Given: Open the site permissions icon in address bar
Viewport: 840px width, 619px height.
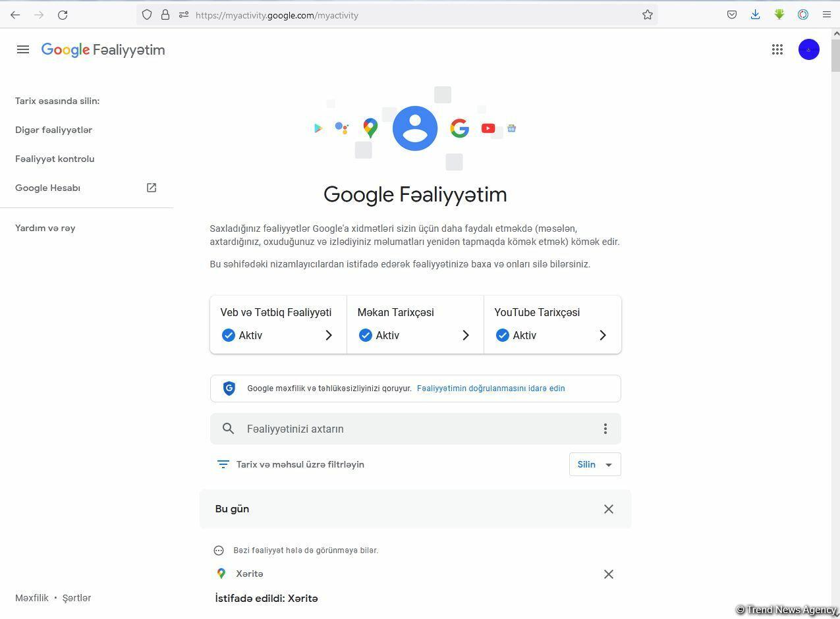Looking at the screenshot, I should tap(184, 14).
